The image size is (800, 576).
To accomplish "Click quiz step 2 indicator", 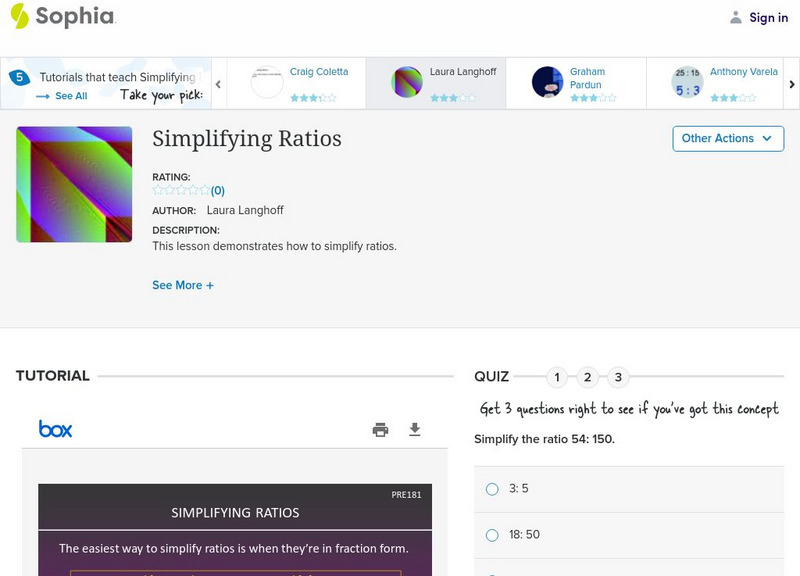I will tap(587, 377).
